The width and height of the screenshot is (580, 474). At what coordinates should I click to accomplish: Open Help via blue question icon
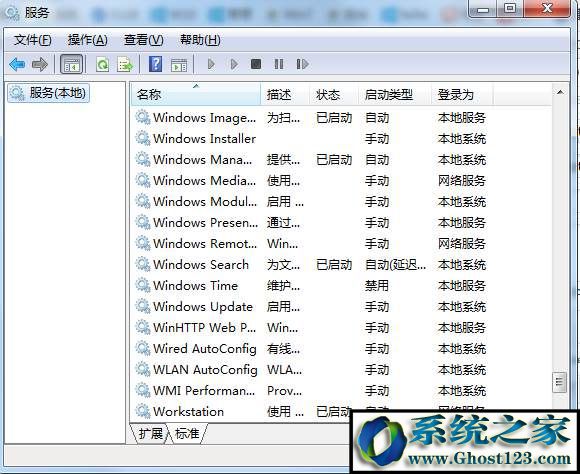click(x=155, y=64)
